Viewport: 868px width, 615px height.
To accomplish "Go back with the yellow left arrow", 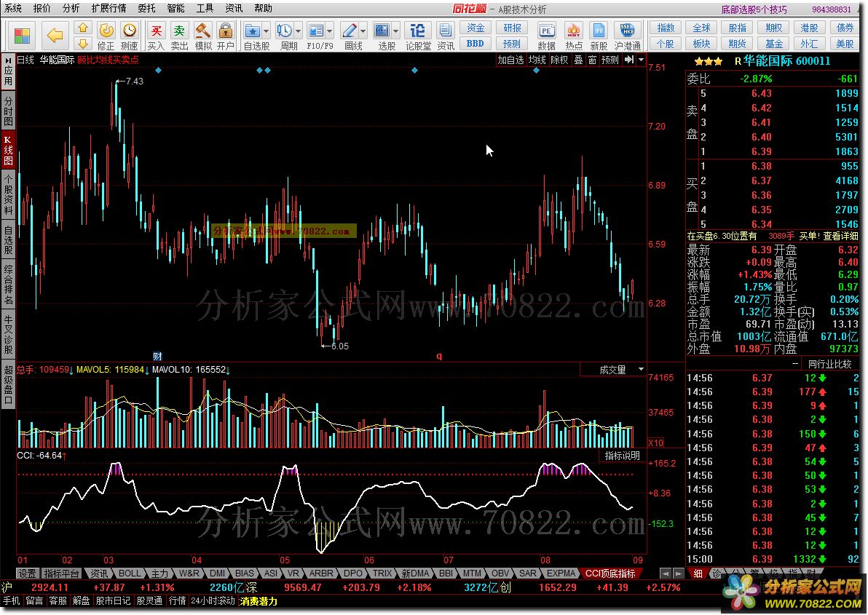I will (x=55, y=36).
